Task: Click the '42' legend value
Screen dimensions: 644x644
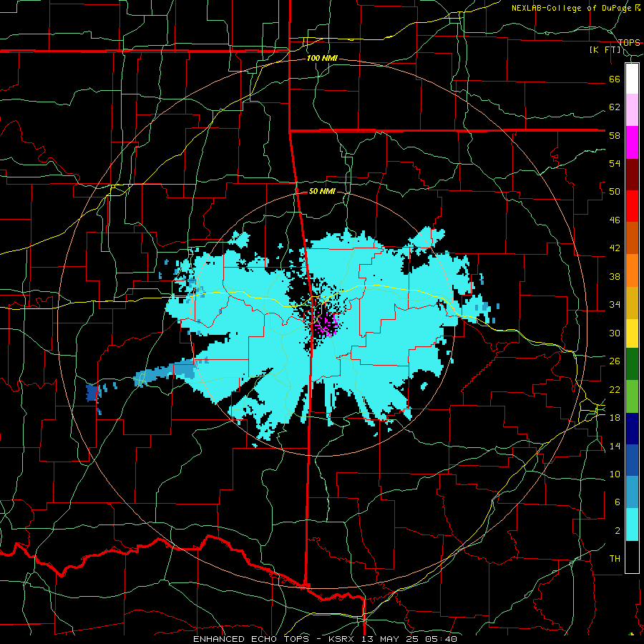Action: (x=615, y=248)
